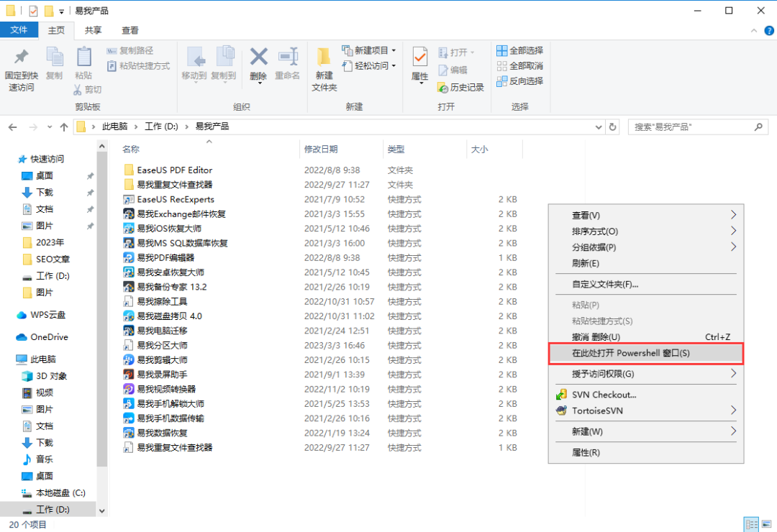This screenshot has height=532, width=777.
Task: Switch to Details view icon in status bar
Action: point(751,524)
